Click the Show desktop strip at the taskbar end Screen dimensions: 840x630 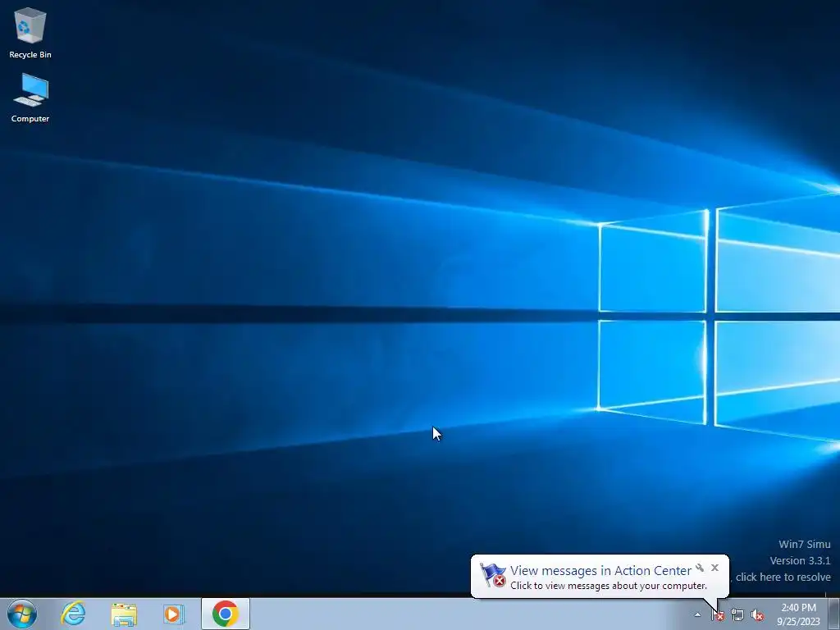click(834, 614)
